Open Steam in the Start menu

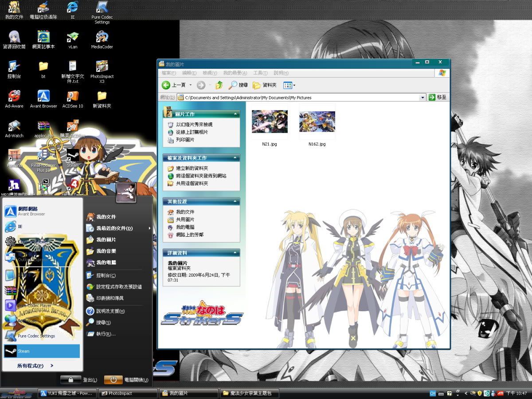pos(42,351)
